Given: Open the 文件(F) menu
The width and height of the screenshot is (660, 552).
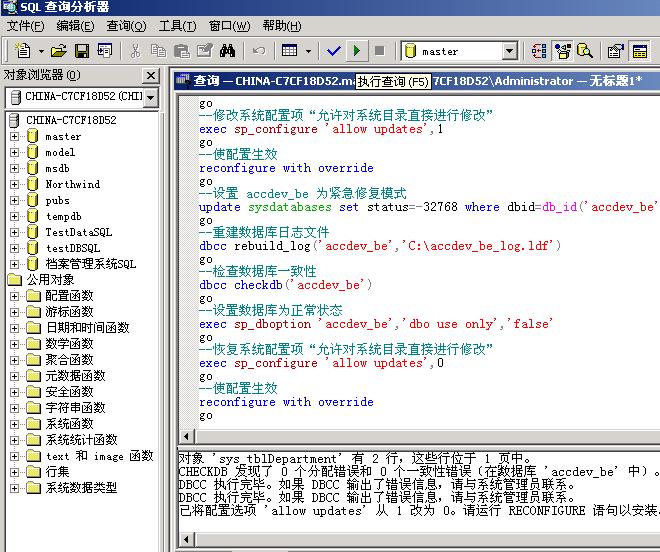Looking at the screenshot, I should (x=25, y=26).
